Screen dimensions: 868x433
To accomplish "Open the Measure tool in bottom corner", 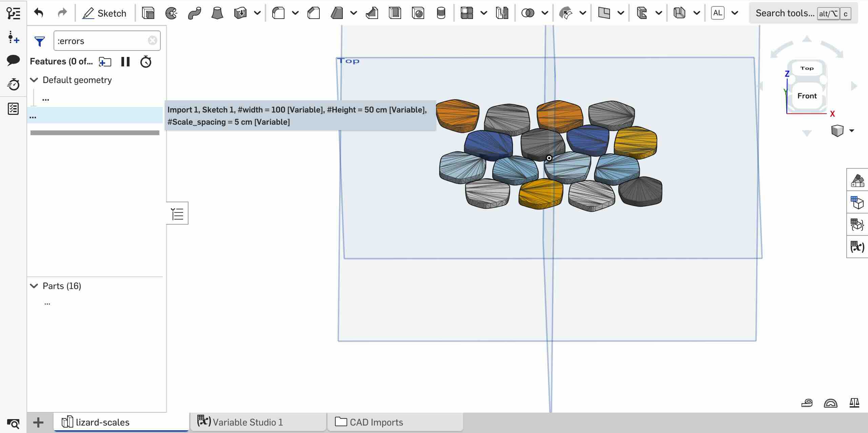I will point(807,403).
